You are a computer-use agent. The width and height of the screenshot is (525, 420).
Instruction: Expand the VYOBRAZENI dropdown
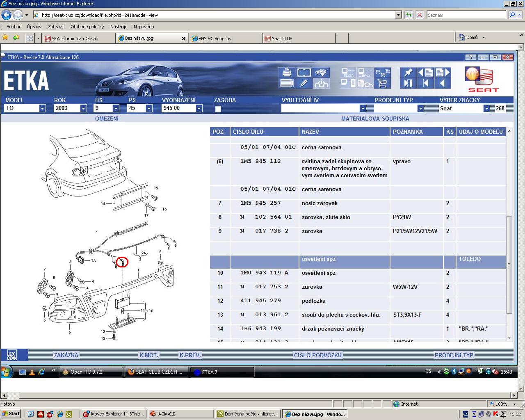click(x=199, y=108)
